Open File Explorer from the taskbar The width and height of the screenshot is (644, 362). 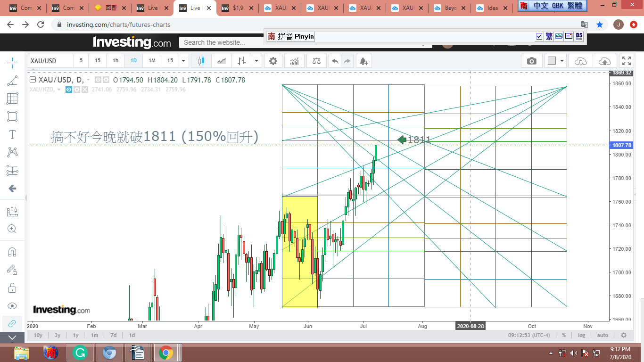(x=22, y=353)
